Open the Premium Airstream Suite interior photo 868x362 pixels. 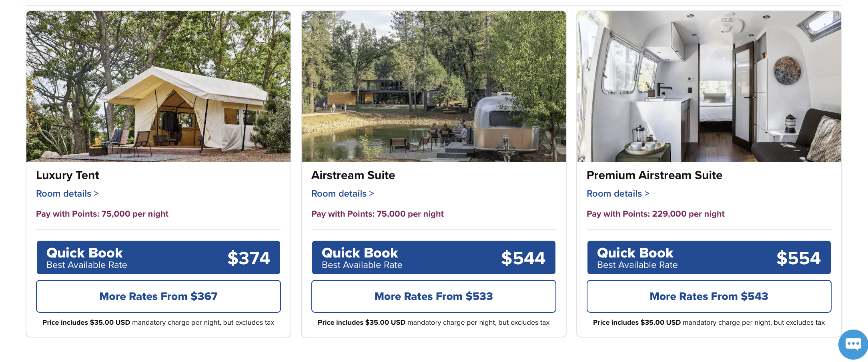click(x=709, y=86)
